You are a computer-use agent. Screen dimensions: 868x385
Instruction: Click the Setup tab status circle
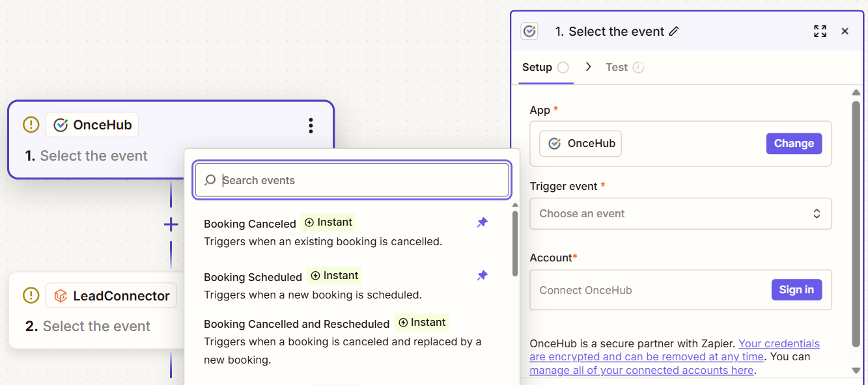[x=563, y=67]
